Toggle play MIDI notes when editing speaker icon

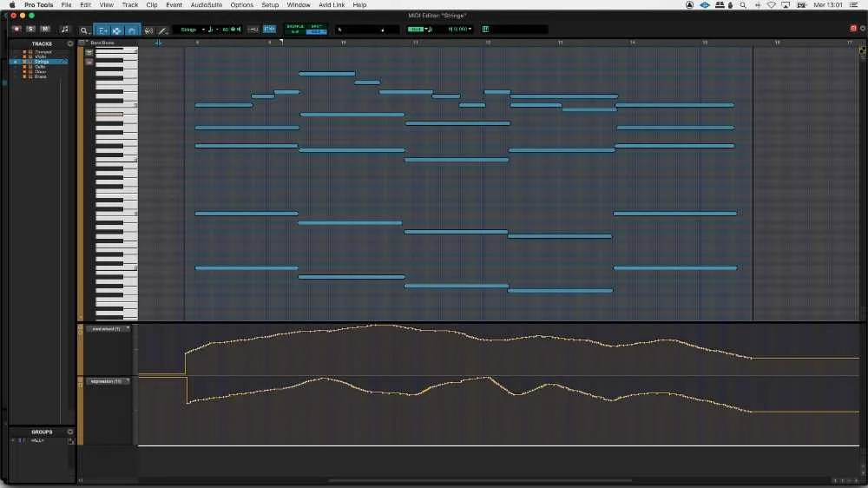[239, 30]
